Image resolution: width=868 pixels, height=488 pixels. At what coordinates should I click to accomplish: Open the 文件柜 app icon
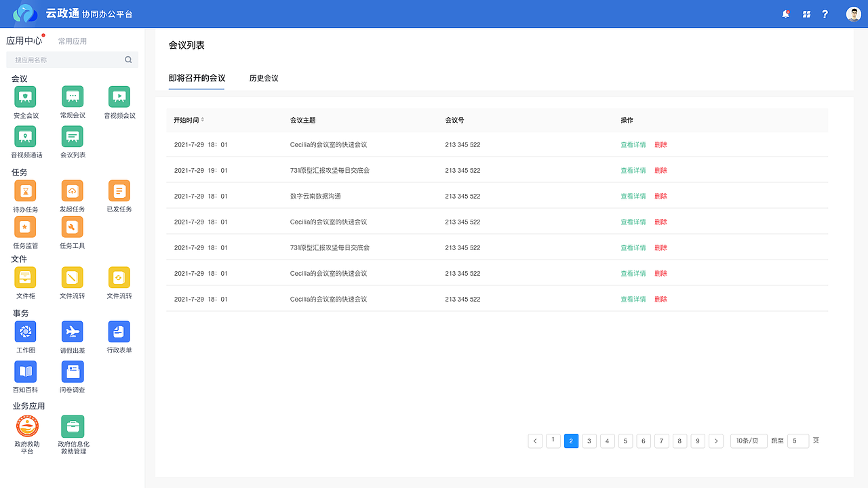(26, 277)
